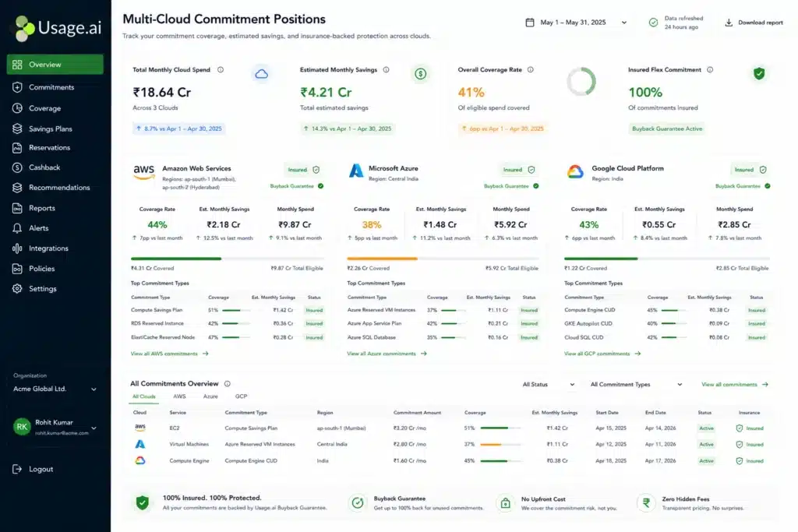The width and height of the screenshot is (798, 532).
Task: Click the Reports document icon
Action: tap(17, 208)
